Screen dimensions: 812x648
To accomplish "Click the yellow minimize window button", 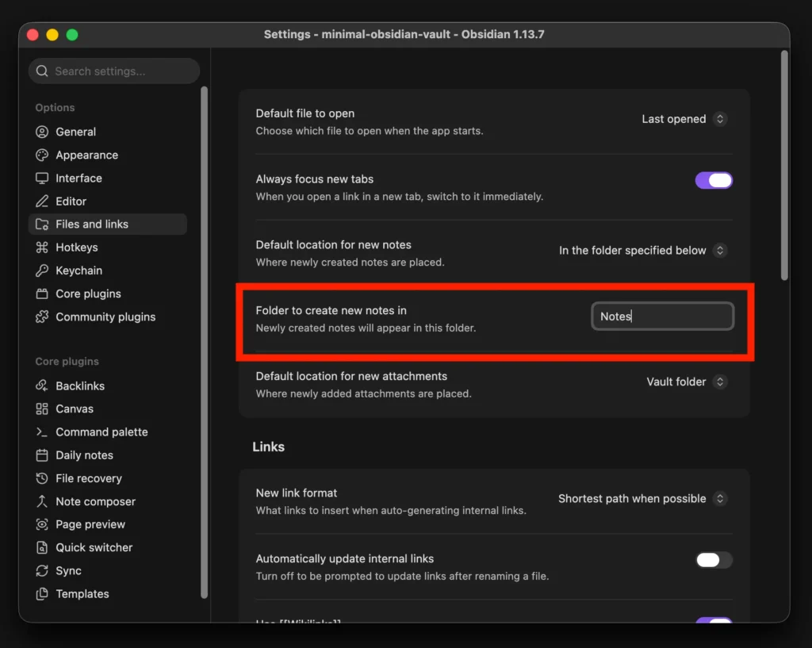I will (52, 35).
